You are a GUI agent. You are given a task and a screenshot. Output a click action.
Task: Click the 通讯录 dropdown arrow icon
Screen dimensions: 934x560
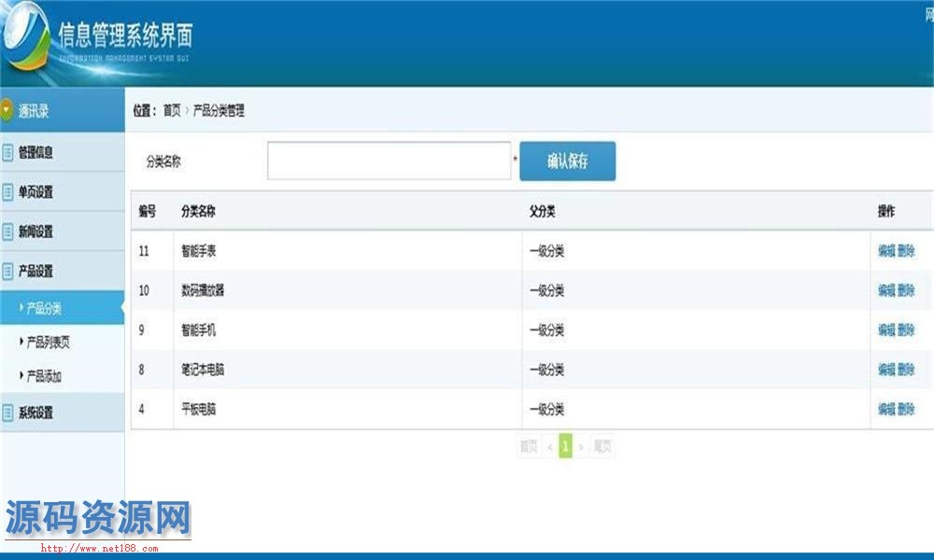[x=7, y=110]
